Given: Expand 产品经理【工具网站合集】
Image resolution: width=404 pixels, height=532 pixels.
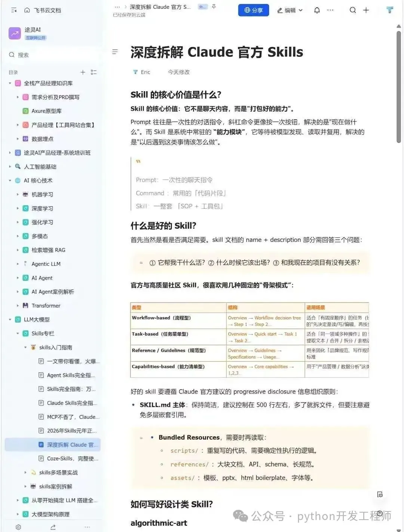Looking at the screenshot, I should click(18, 125).
